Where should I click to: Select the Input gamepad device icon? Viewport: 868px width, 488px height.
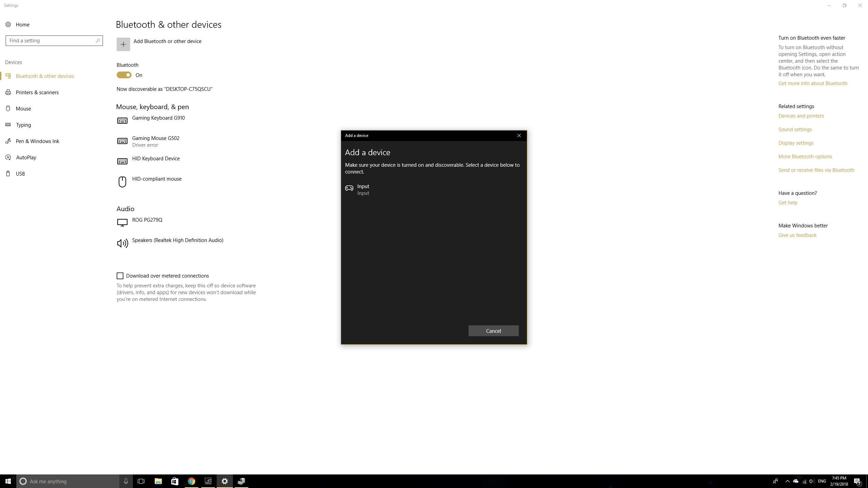pyautogui.click(x=349, y=188)
